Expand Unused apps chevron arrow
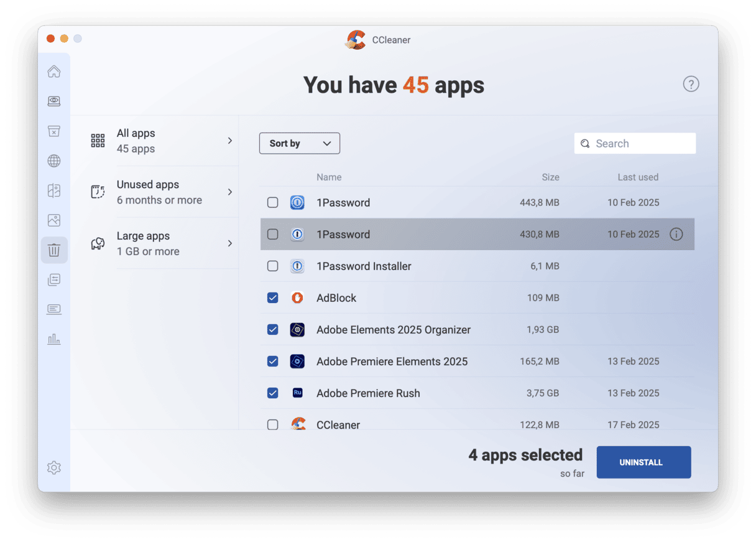The height and width of the screenshot is (542, 756). click(x=230, y=192)
